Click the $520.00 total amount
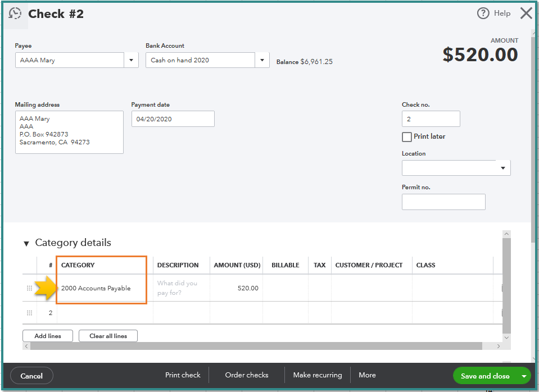 [480, 54]
